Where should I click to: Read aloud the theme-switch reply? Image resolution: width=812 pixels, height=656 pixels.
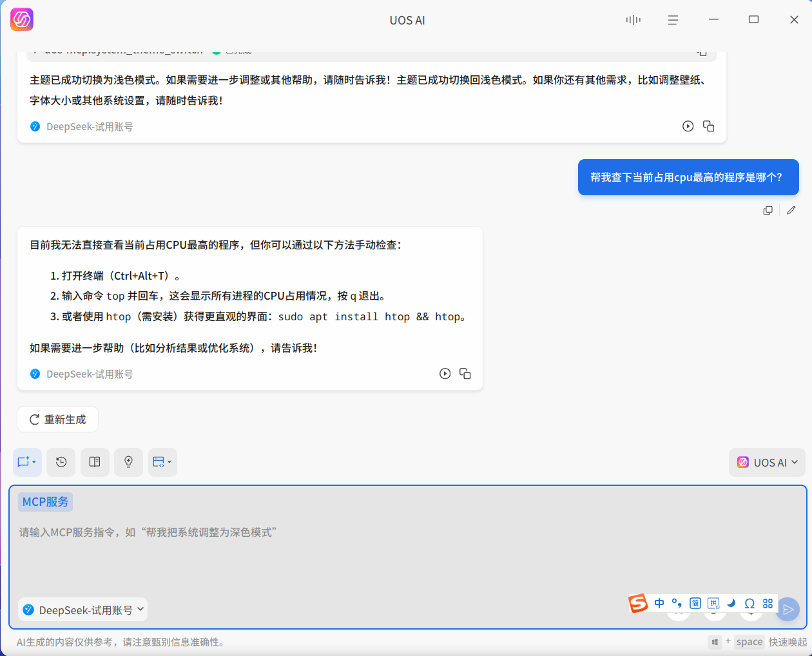(x=688, y=126)
